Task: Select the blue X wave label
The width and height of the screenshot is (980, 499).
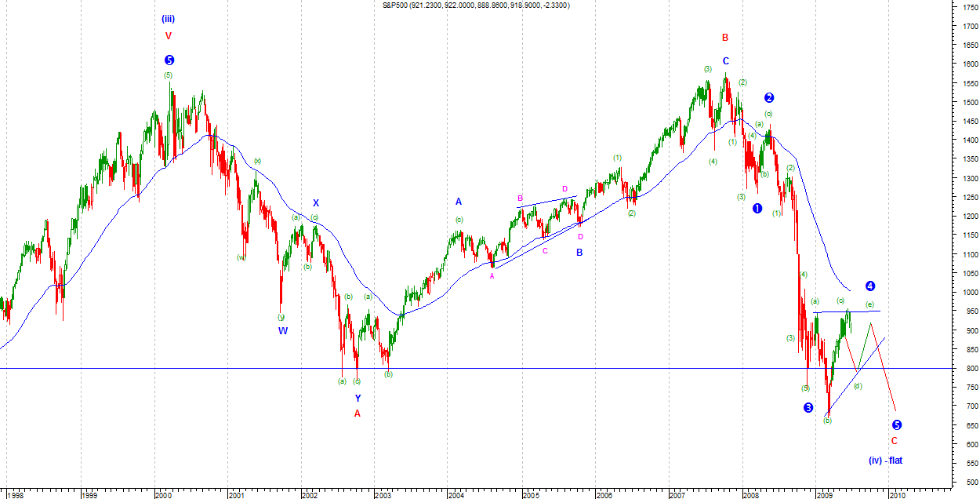Action: pyautogui.click(x=316, y=202)
